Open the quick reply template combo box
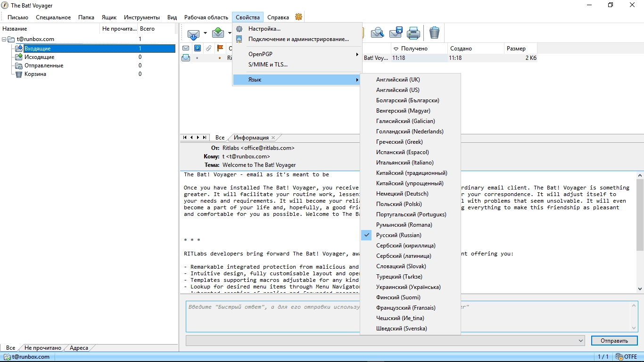The width and height of the screenshot is (644, 362). point(385,340)
